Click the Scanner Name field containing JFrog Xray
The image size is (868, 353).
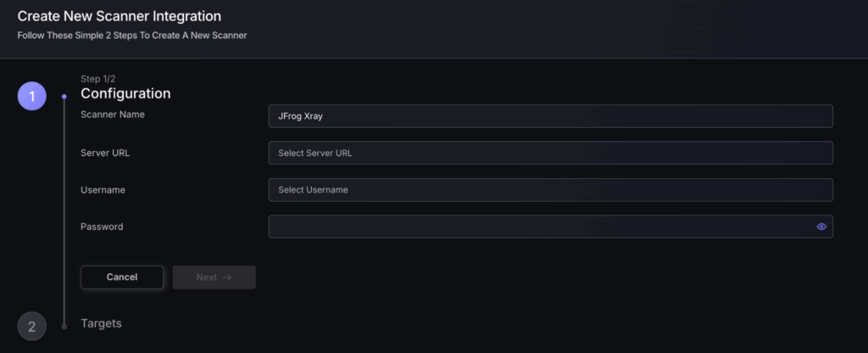(550, 116)
